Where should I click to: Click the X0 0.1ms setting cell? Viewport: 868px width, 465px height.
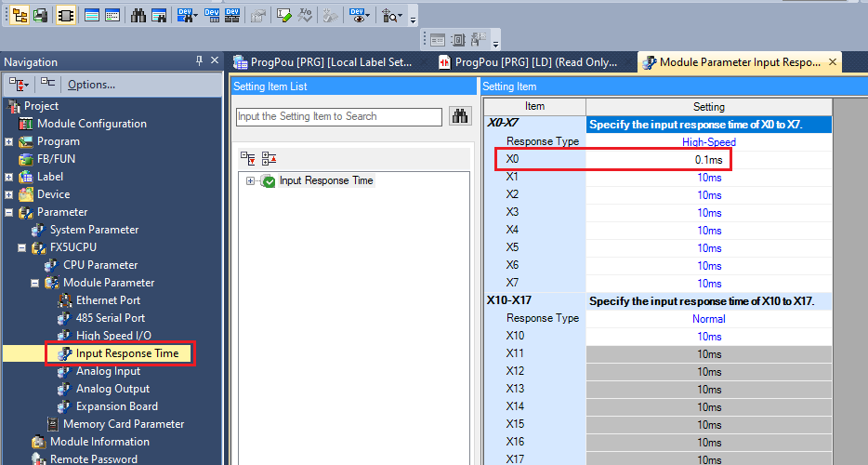pyautogui.click(x=708, y=160)
